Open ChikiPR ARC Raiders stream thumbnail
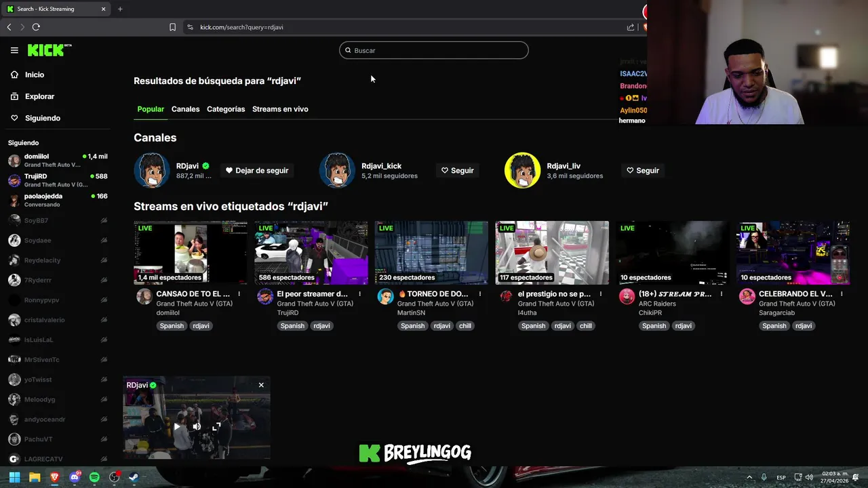This screenshot has height=488, width=868. click(x=673, y=252)
